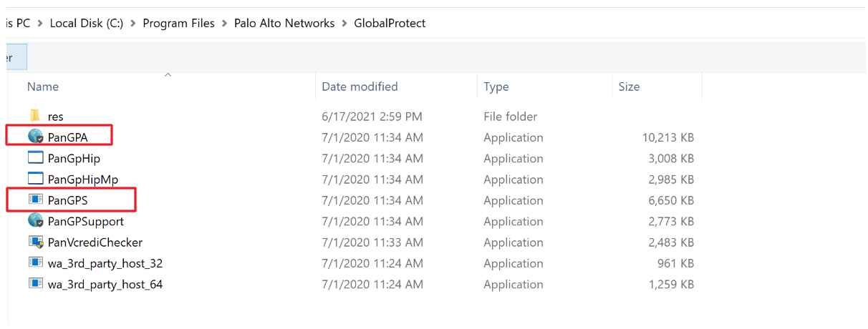Image resolution: width=868 pixels, height=329 pixels.
Task: Click the PanGPSupport globe icon
Action: 36,221
